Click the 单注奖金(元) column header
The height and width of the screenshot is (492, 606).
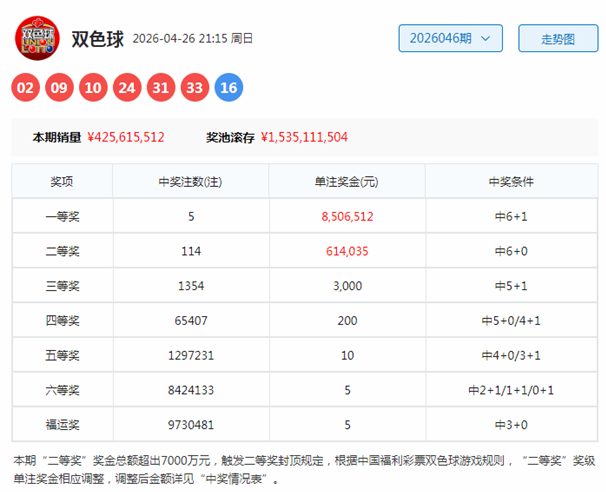point(347,182)
